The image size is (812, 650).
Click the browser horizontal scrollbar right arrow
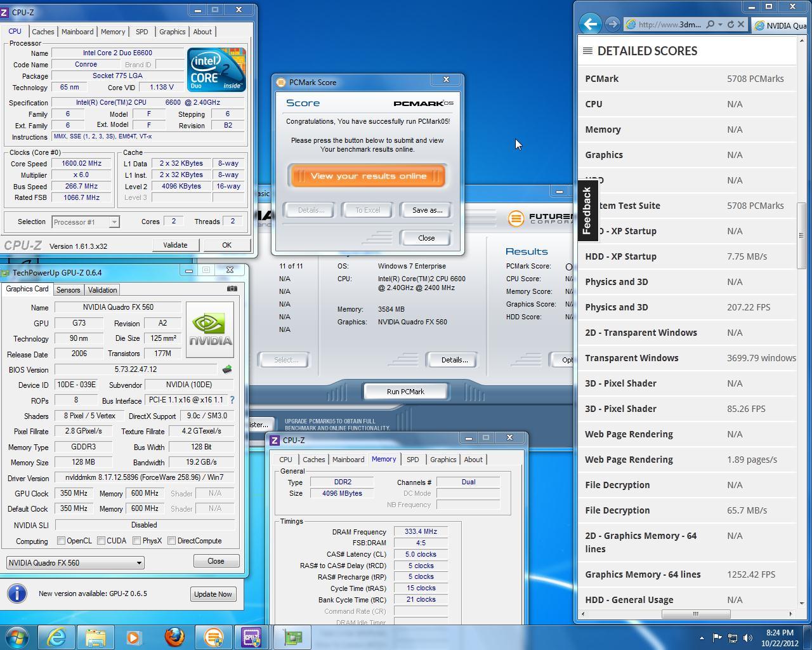(x=790, y=614)
